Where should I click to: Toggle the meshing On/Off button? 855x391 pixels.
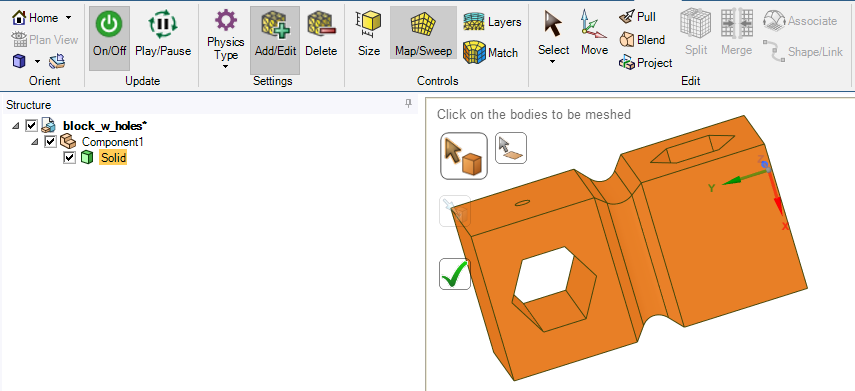[109, 36]
